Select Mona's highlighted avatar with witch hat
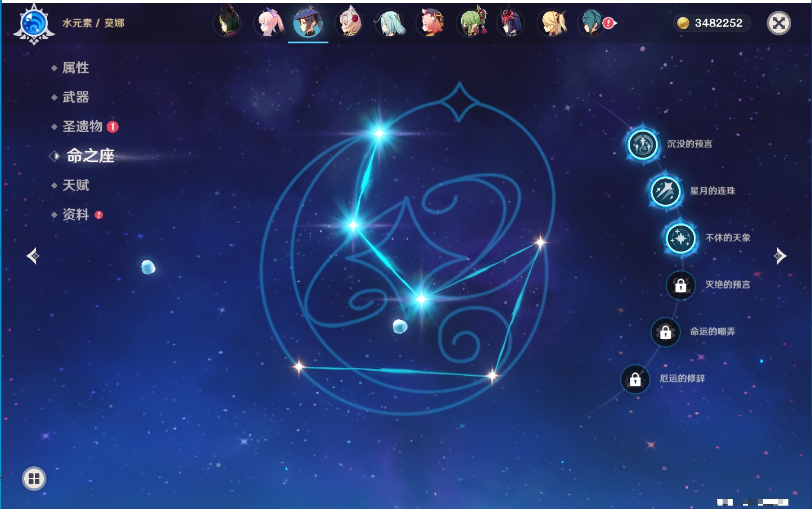The height and width of the screenshot is (509, 812). [308, 22]
